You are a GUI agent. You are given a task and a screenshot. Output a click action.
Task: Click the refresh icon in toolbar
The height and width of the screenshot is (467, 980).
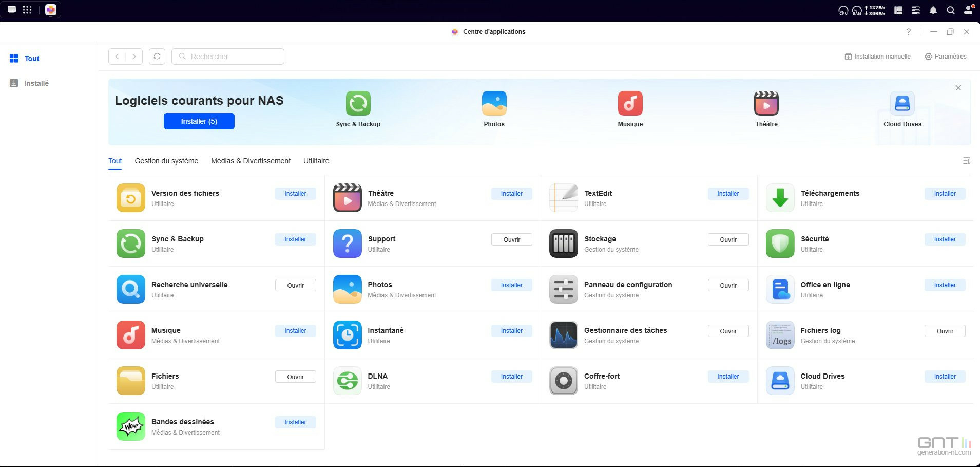coord(157,57)
